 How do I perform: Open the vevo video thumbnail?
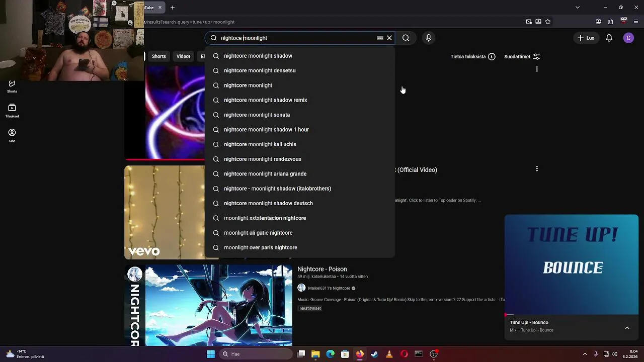[165, 212]
